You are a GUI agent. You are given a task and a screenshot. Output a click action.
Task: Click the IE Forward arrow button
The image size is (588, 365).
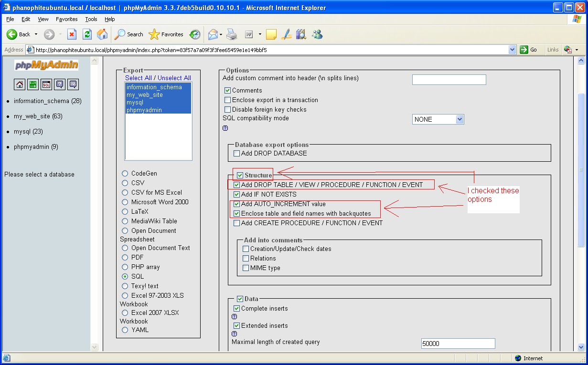pos(49,34)
